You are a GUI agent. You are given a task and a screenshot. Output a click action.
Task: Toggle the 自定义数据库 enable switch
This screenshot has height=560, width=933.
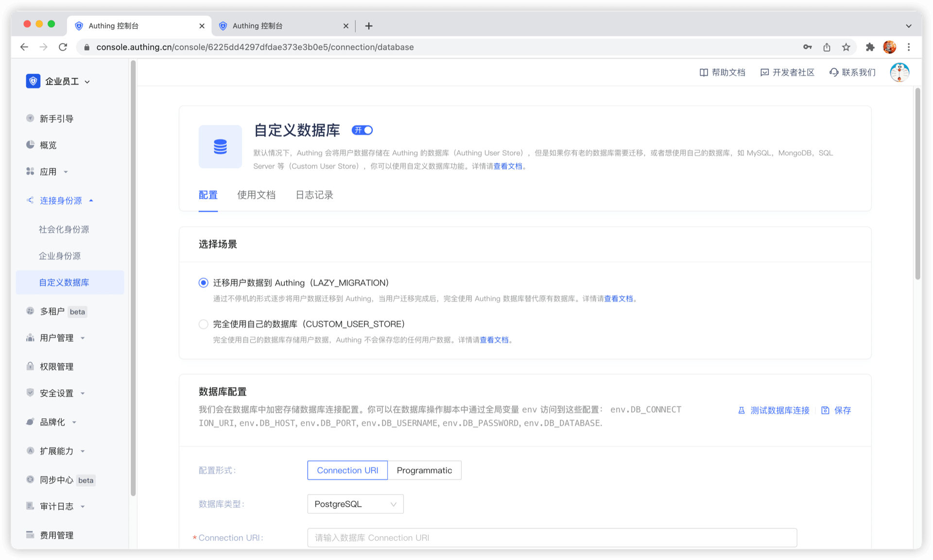click(363, 130)
